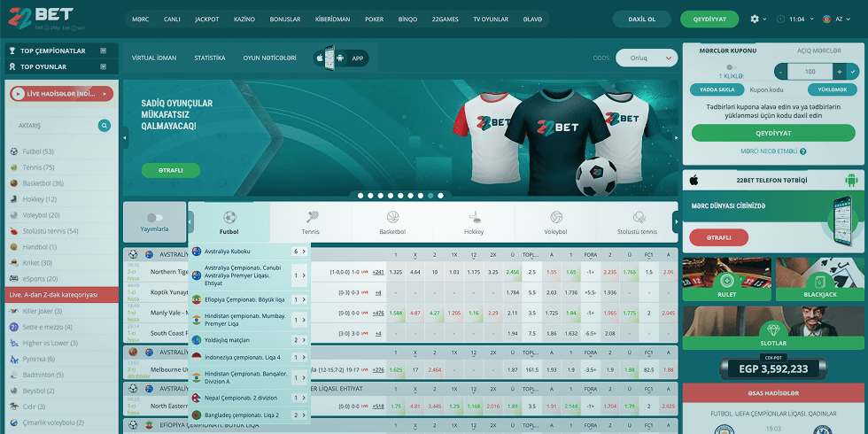Expand Banqladeş çempionatı Liqa 2 arrow
The image size is (868, 434).
(304, 415)
